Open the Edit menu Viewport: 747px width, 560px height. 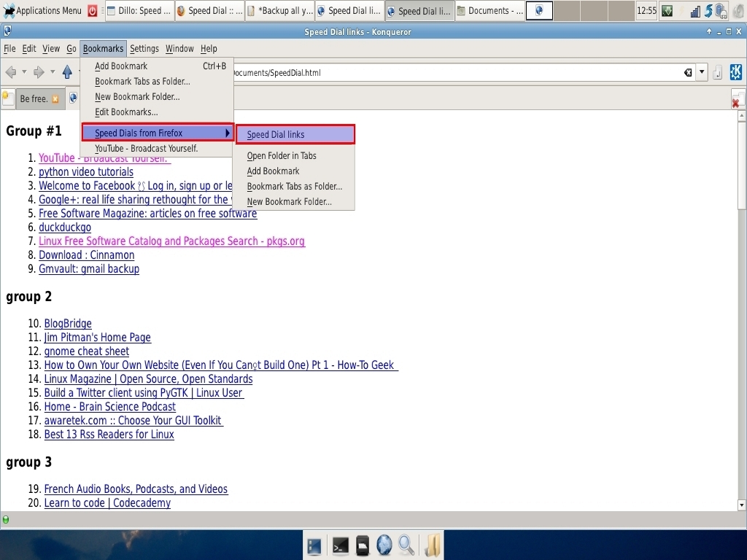(29, 49)
